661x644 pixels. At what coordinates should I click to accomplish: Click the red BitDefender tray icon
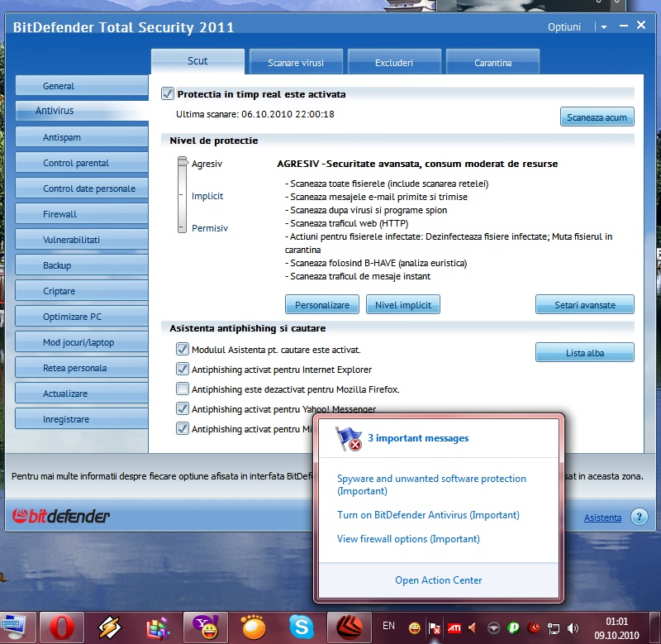(533, 628)
